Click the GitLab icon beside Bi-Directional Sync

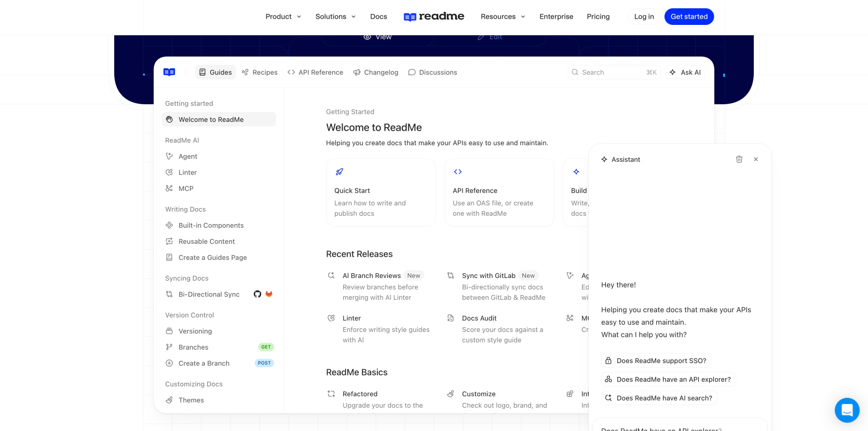click(x=269, y=294)
